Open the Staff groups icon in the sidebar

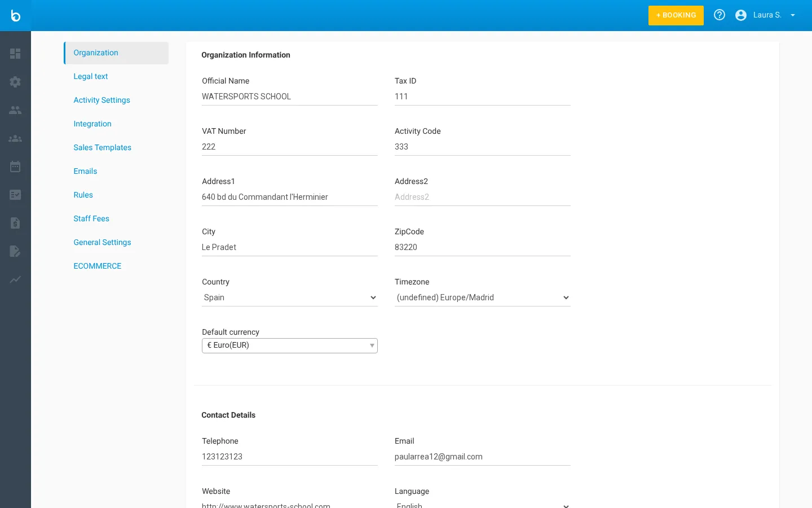coord(15,138)
